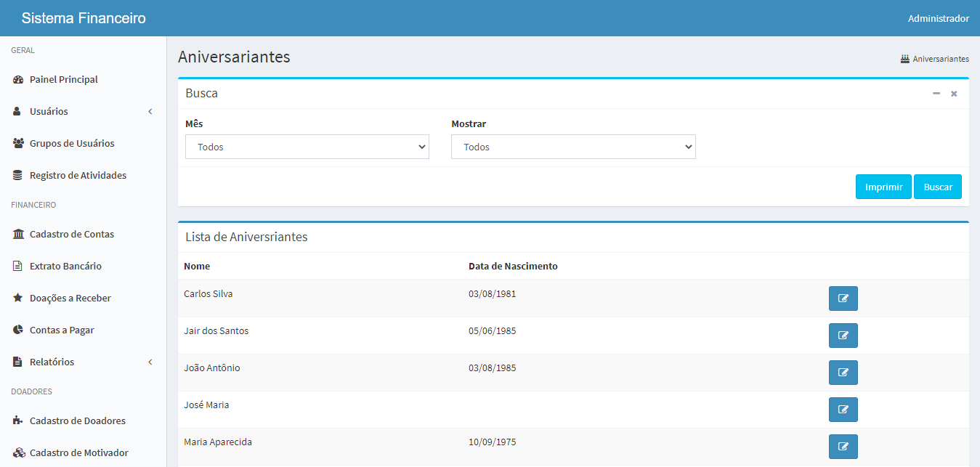Open Cadastro de Contas in sidebar
This screenshot has width=980, height=467.
click(x=71, y=234)
